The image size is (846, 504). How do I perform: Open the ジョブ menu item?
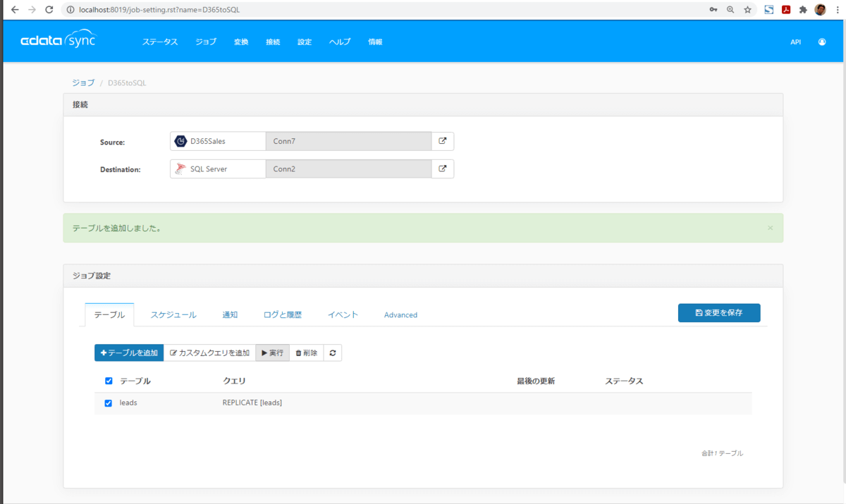point(206,42)
